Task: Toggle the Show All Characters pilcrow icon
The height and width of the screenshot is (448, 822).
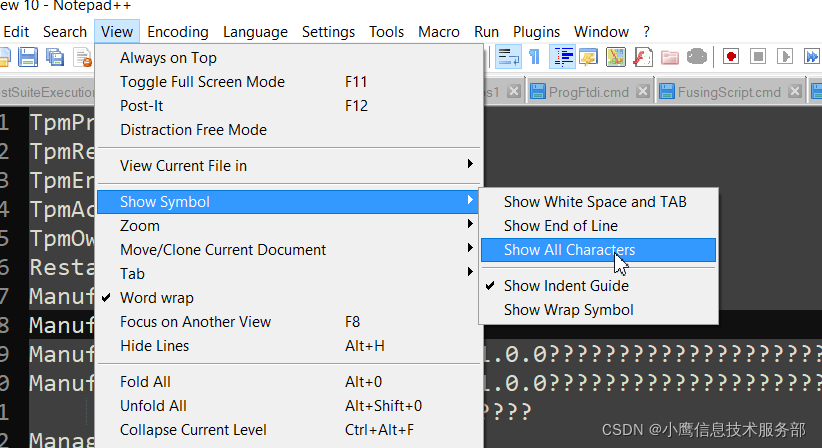Action: (535, 57)
